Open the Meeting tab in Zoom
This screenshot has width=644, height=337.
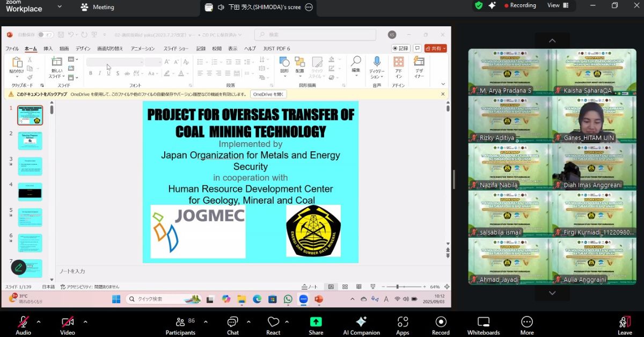98,7
